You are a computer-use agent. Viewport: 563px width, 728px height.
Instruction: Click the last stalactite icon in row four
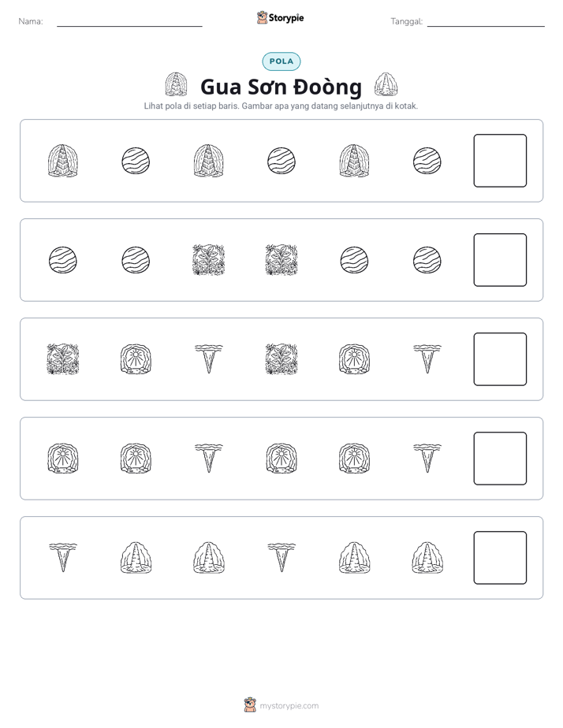click(x=427, y=459)
